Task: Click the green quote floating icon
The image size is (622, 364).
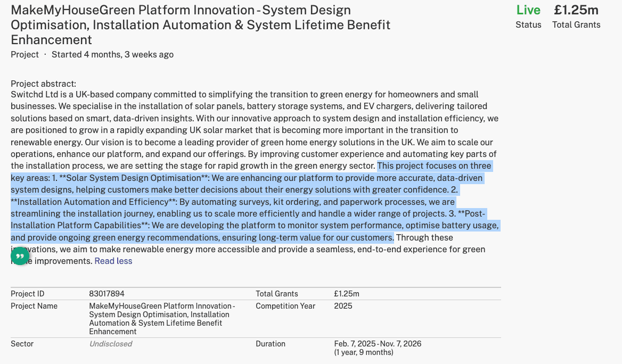Action: tap(20, 256)
